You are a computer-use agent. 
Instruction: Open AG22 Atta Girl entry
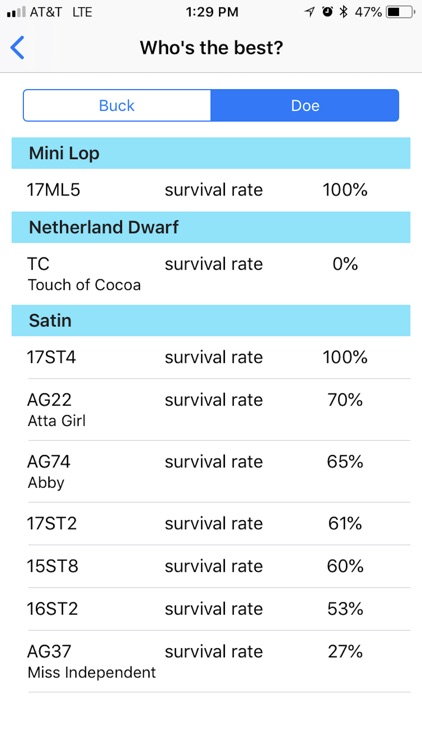point(211,409)
